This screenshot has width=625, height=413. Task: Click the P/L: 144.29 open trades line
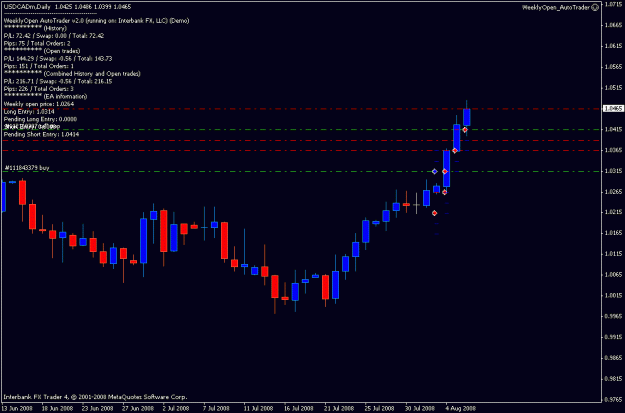click(x=58, y=59)
